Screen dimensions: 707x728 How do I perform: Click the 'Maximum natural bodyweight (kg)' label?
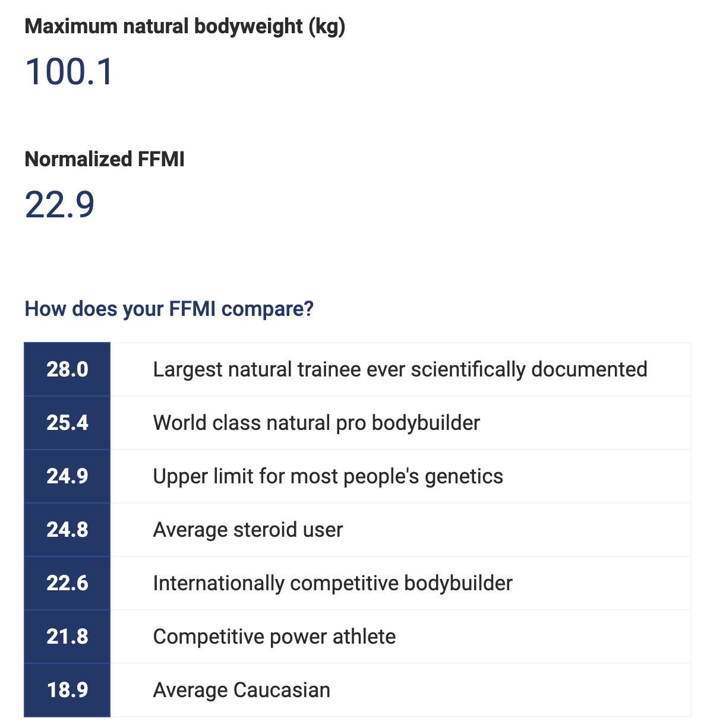[185, 27]
